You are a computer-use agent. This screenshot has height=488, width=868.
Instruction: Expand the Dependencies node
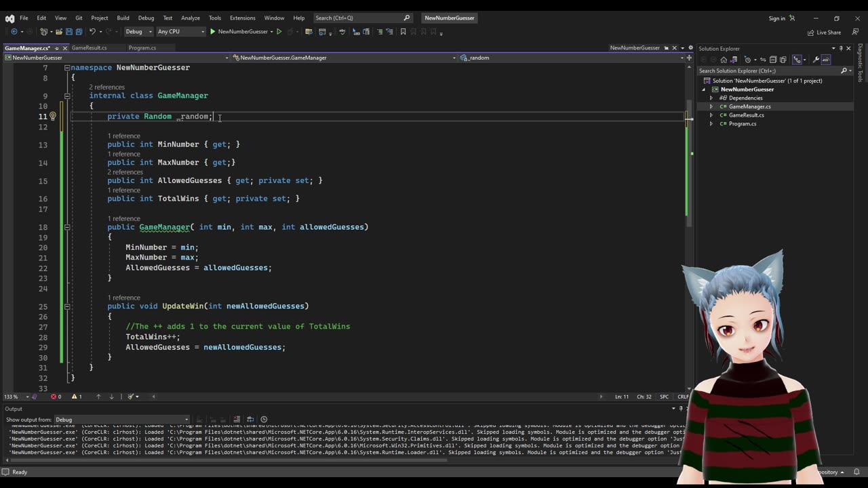tap(711, 98)
